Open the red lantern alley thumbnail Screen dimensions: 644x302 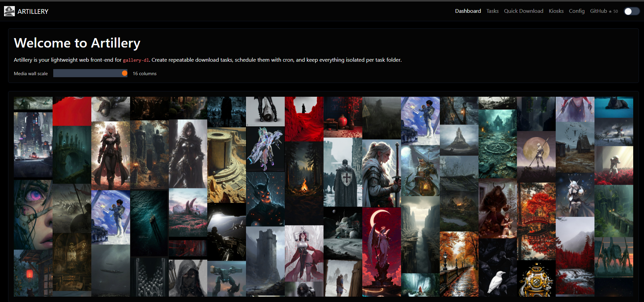coord(33,273)
